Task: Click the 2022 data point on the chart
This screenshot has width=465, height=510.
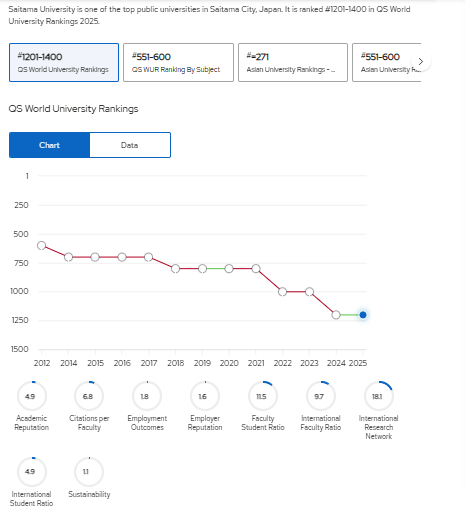Action: [x=282, y=292]
